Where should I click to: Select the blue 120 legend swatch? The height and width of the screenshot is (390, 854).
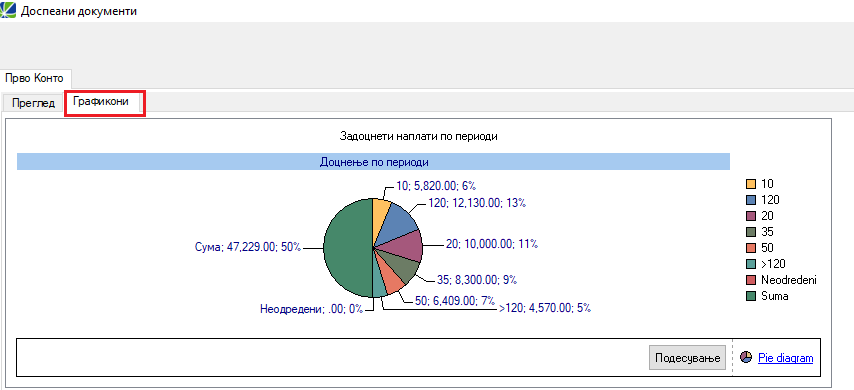pyautogui.click(x=751, y=200)
